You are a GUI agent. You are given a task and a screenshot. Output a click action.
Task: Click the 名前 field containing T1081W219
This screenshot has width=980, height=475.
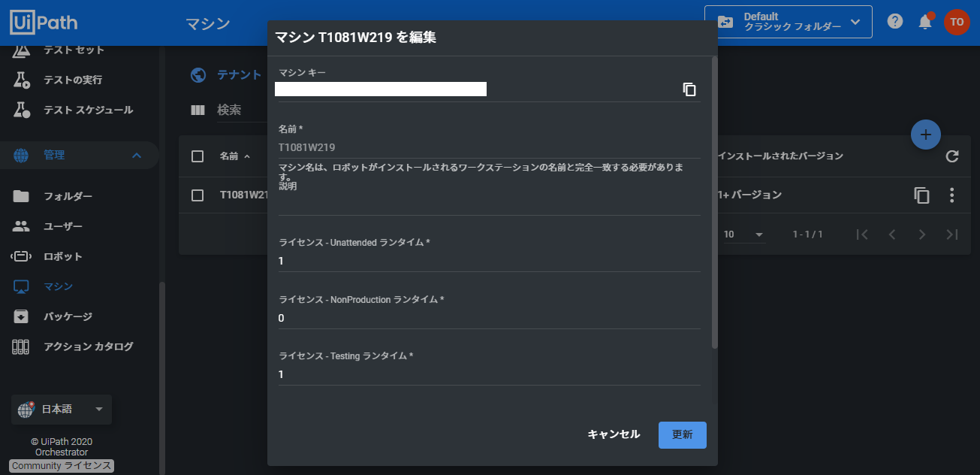[x=489, y=147]
